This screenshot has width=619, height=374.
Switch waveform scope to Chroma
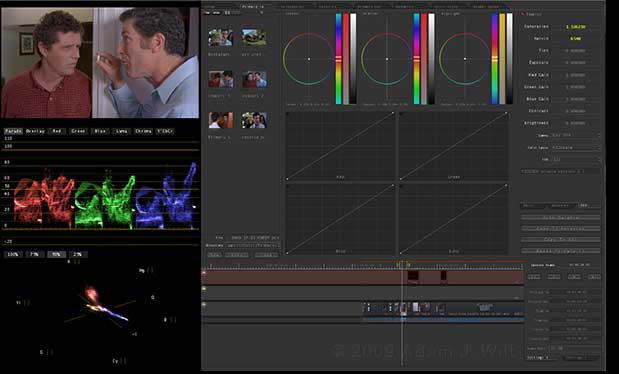pyautogui.click(x=143, y=131)
